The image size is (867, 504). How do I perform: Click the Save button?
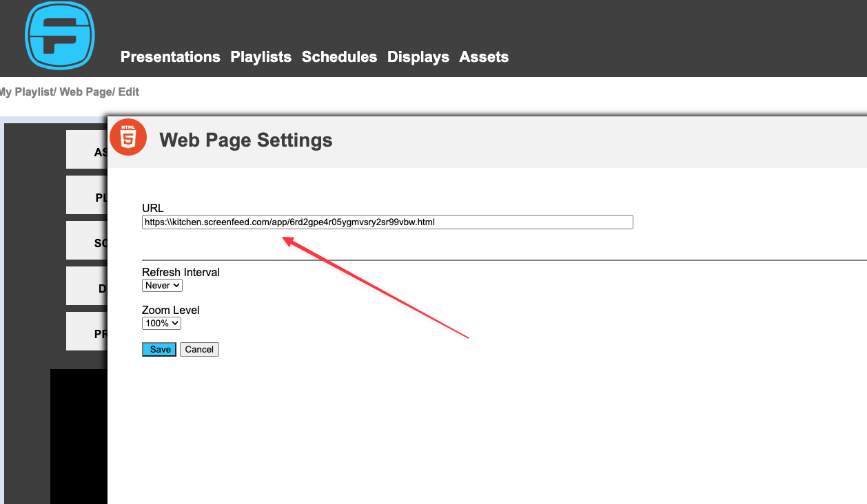(x=159, y=349)
